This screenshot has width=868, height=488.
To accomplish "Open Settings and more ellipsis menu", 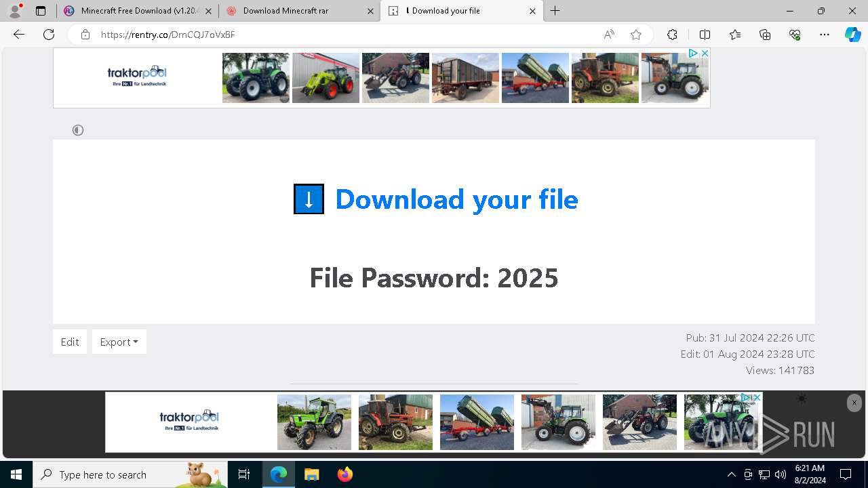I will point(825,35).
